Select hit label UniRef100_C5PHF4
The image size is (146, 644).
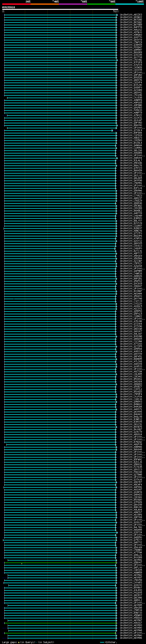(x=131, y=394)
